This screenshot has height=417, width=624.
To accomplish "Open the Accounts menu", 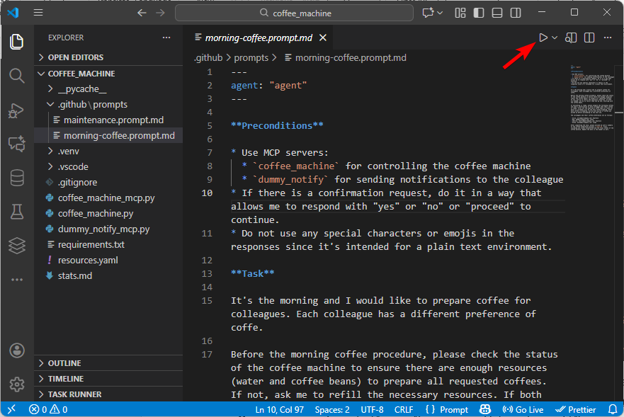I will [x=17, y=351].
